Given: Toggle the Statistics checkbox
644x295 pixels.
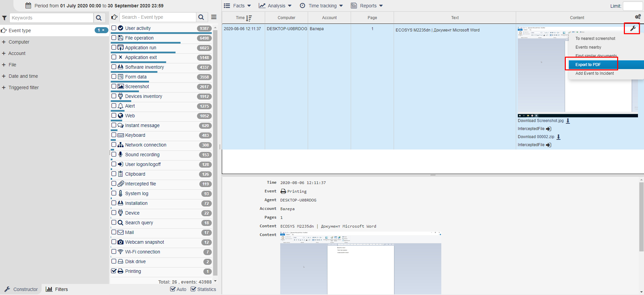Looking at the screenshot, I should (193, 289).
